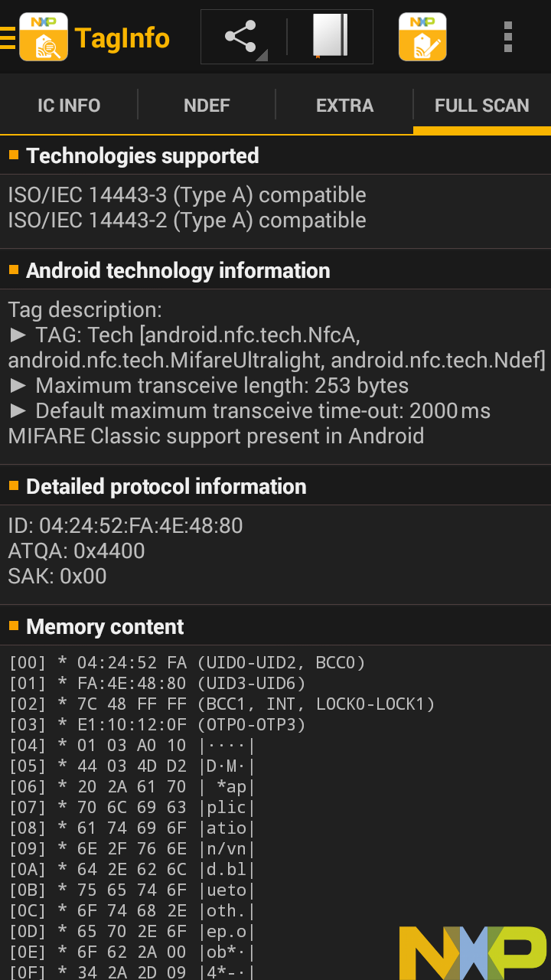
Task: Tap the tag ID 04:24:52:FA:4E:48:80 line
Action: [126, 526]
